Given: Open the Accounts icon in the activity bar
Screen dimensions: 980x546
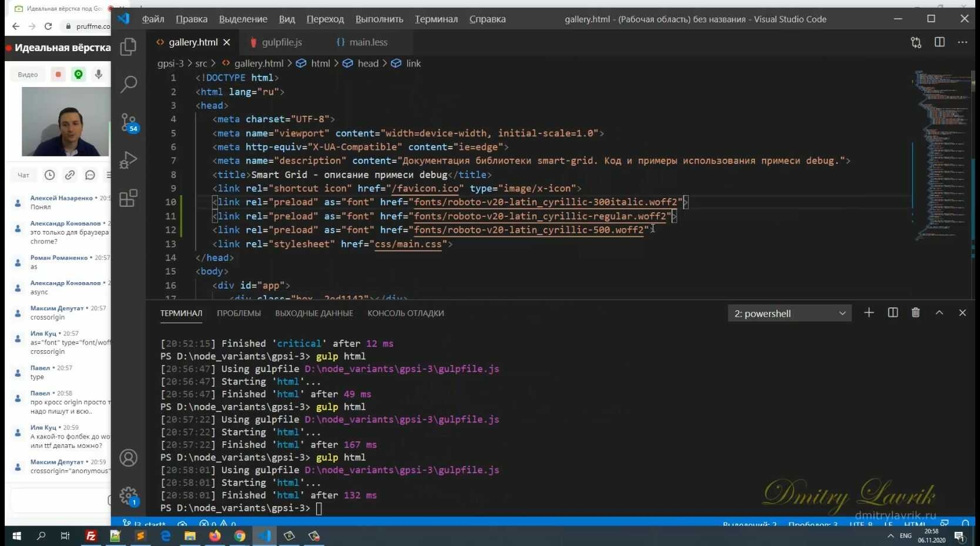Looking at the screenshot, I should pyautogui.click(x=128, y=458).
